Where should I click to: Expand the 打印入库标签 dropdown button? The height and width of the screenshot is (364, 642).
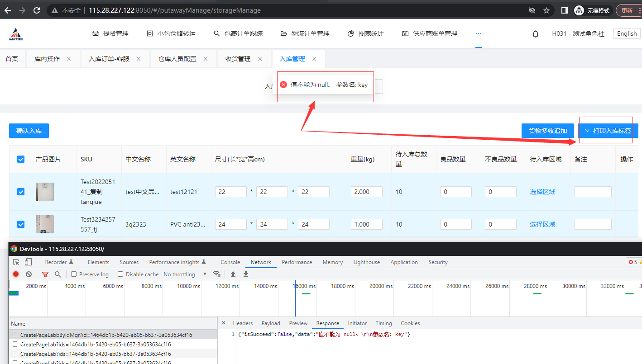[x=608, y=131]
